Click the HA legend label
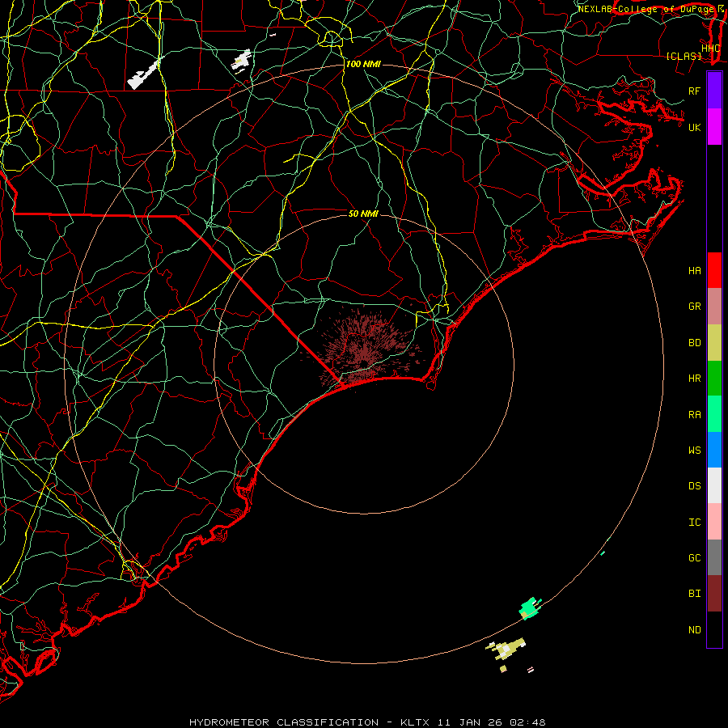This screenshot has height=728, width=728. click(694, 270)
